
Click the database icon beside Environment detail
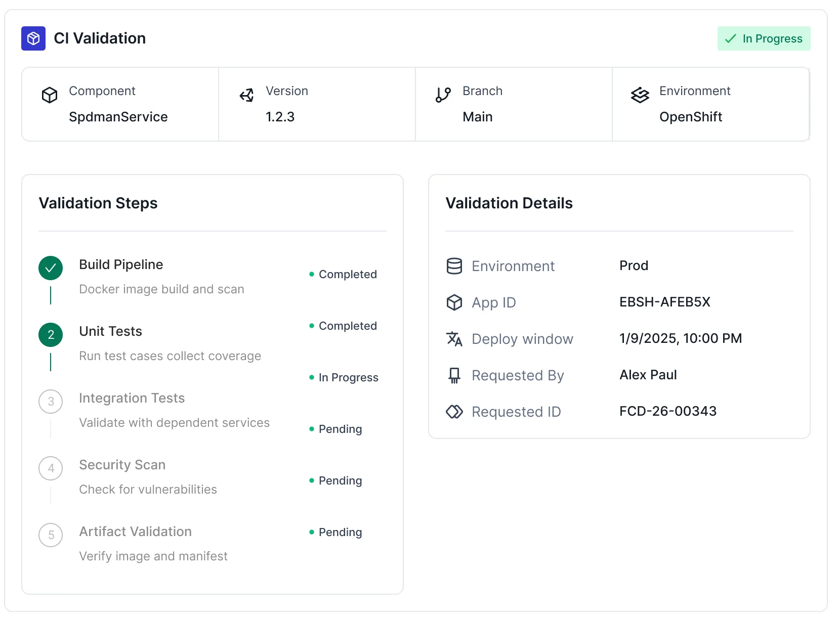(x=454, y=266)
